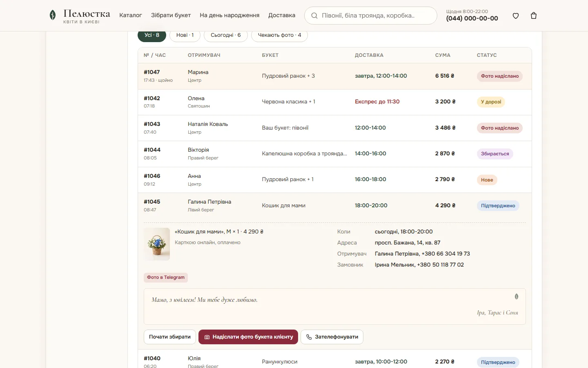Expand order #1046 for Анна
Screen dimensions: 588x368
[335, 180]
